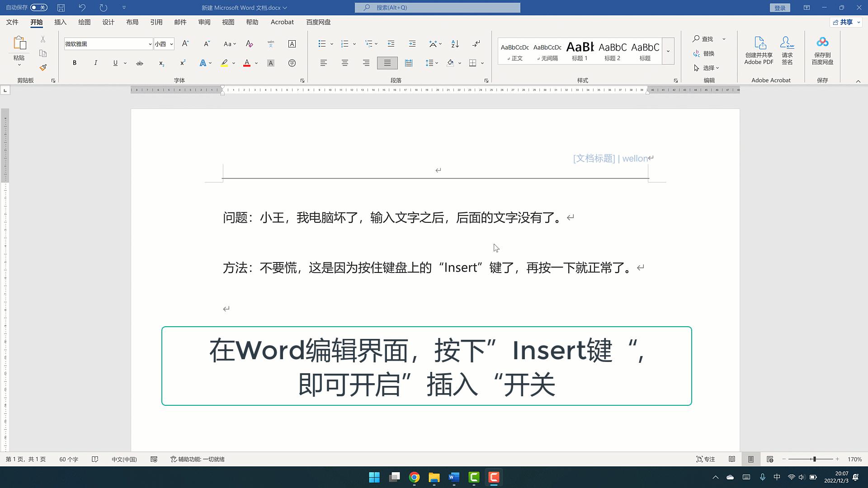Open the 审阅 ribbon tab
The width and height of the screenshot is (868, 488).
[x=204, y=22]
